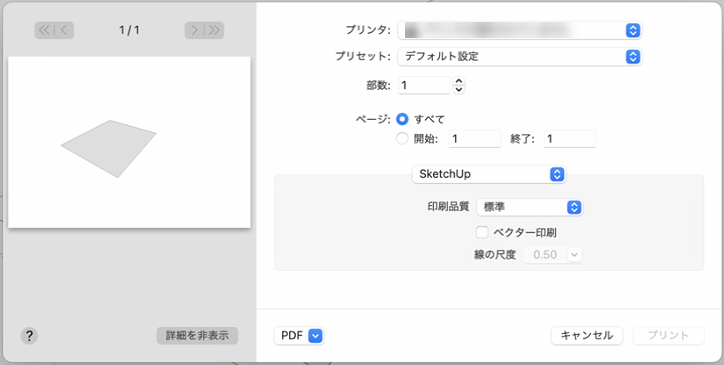Open the SketchUp options pane dropdown
The image size is (724, 365).
point(489,175)
